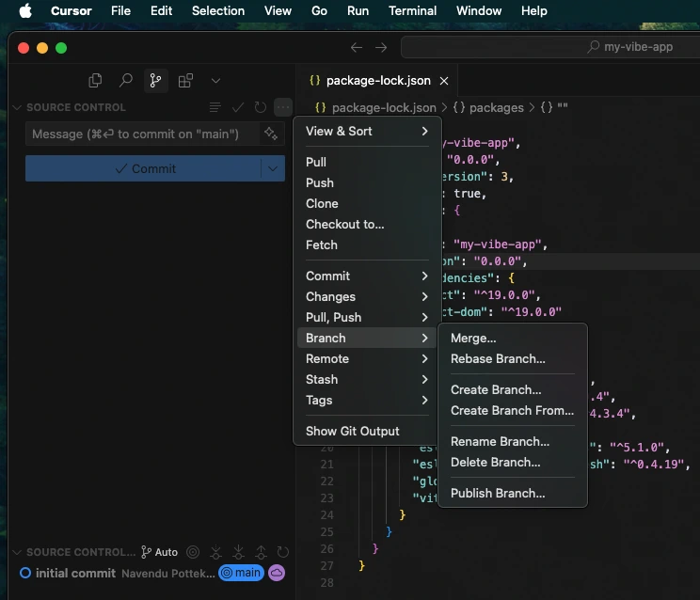
Task: Close the package-lock.json tab
Action: click(x=444, y=81)
